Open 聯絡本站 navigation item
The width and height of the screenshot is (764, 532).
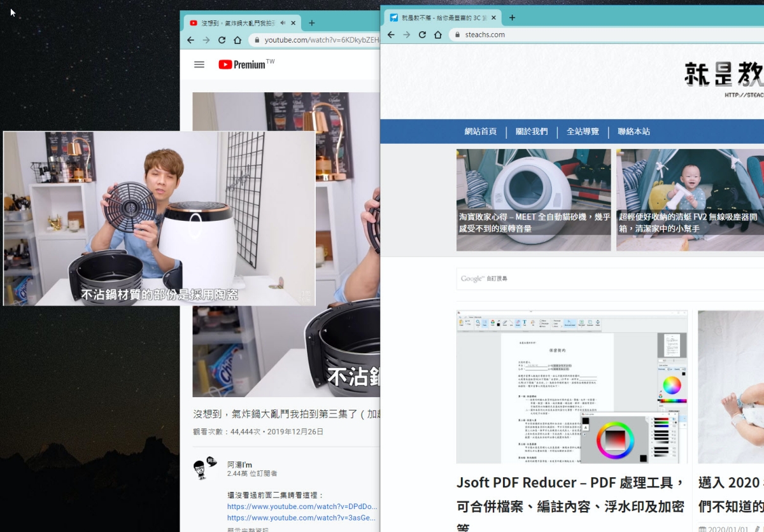coord(633,132)
